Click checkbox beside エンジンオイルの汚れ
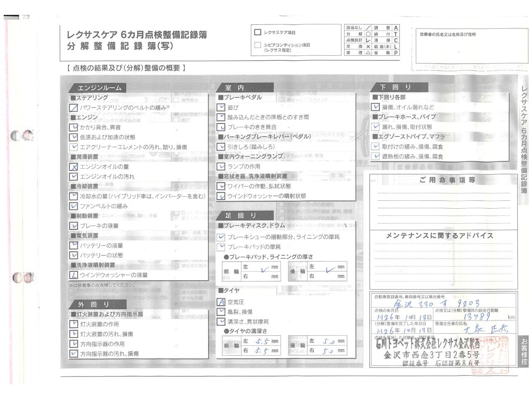This screenshot has width=532, height=399. point(74,177)
